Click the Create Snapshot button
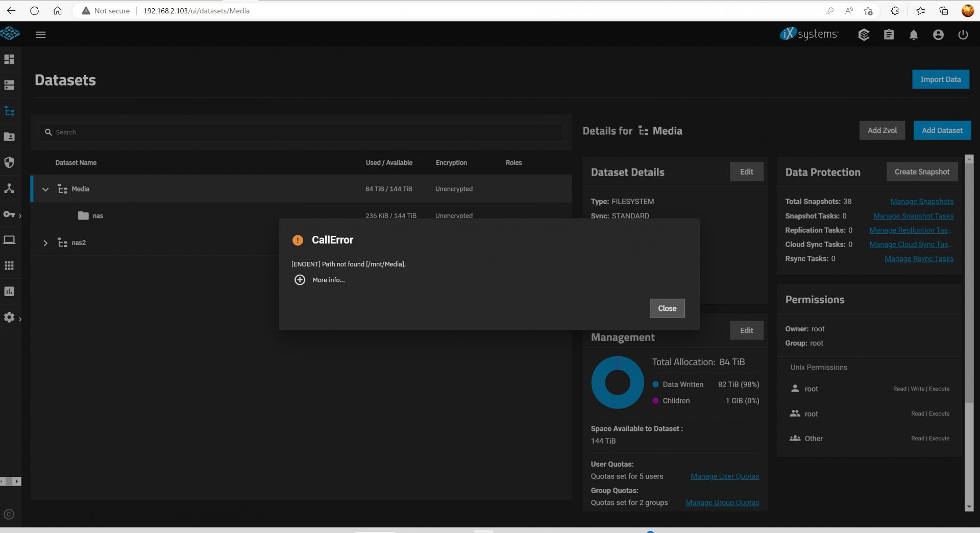The height and width of the screenshot is (533, 980). [922, 172]
